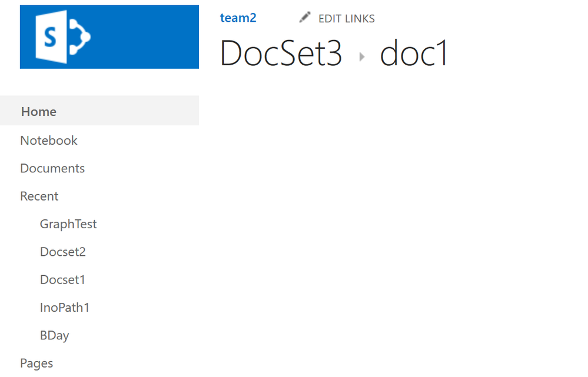Click the SharePoint logo icon

[x=62, y=36]
